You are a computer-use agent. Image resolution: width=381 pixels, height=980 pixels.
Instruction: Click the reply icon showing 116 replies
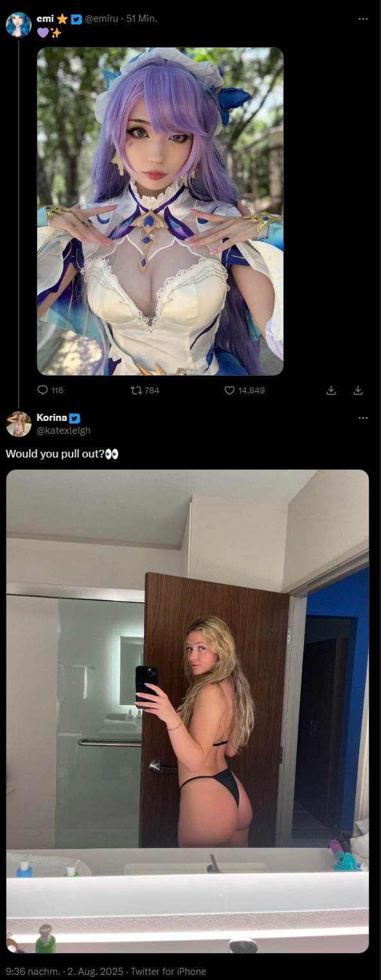tap(43, 390)
